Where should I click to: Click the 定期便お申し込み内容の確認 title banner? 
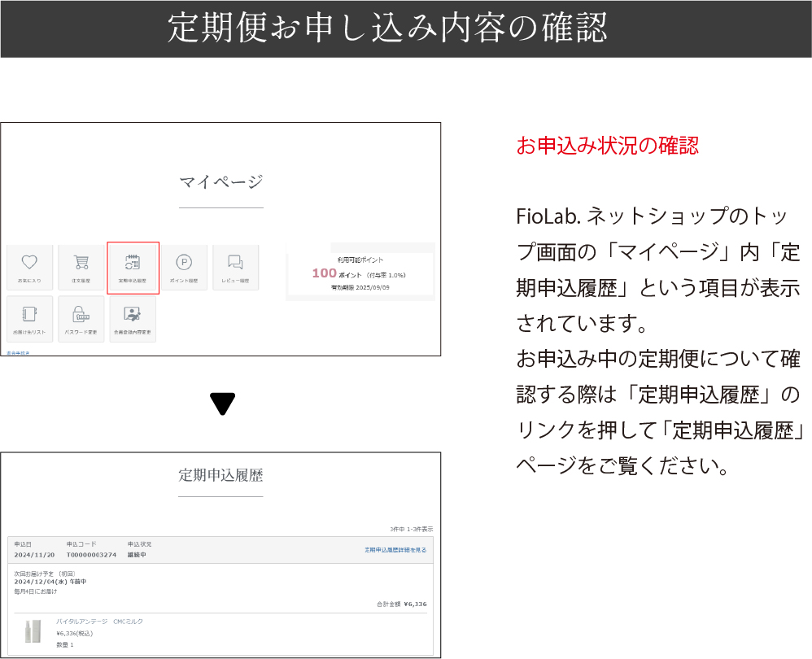click(387, 28)
